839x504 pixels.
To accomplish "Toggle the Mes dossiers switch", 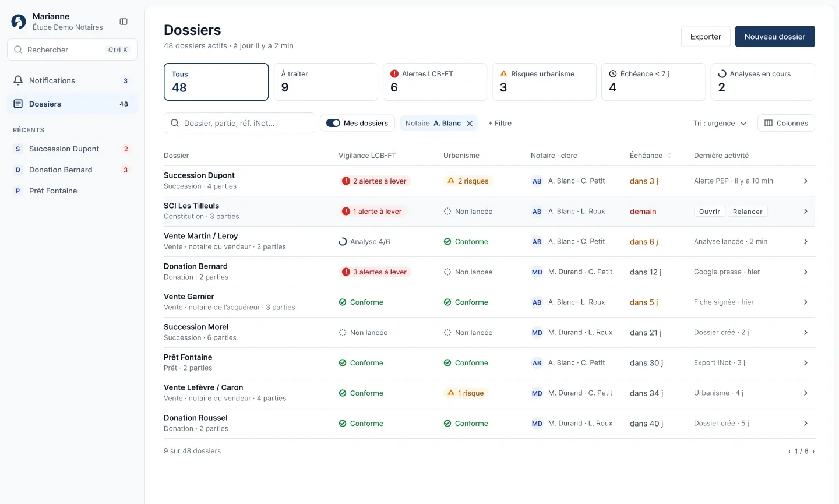I will point(333,123).
